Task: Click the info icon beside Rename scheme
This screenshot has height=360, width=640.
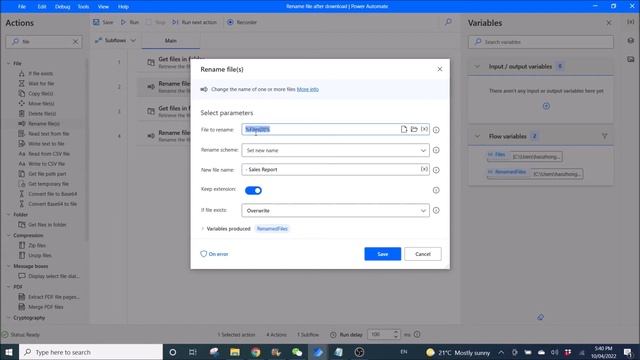Action: (436, 150)
